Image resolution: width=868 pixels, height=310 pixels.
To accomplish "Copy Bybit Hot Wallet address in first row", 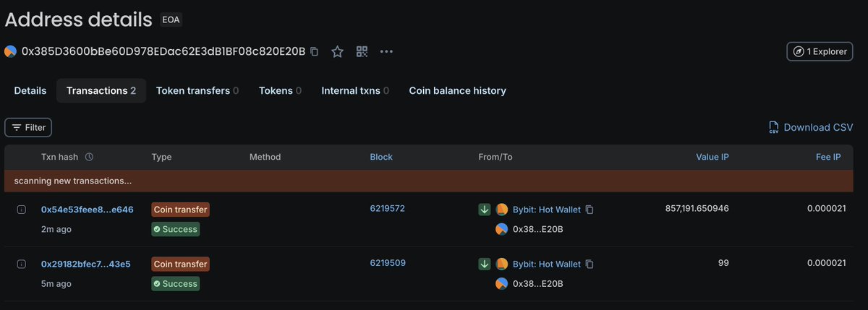I will [x=590, y=210].
